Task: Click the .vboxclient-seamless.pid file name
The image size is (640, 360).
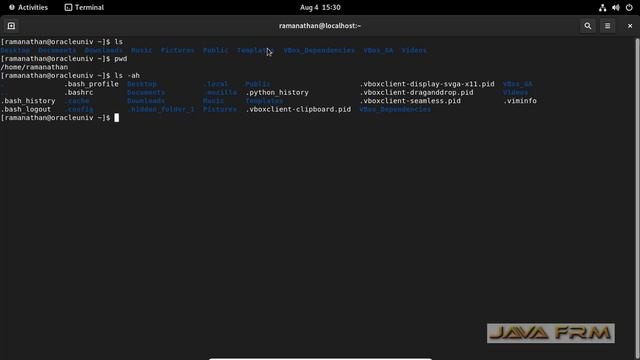Action: (410, 101)
